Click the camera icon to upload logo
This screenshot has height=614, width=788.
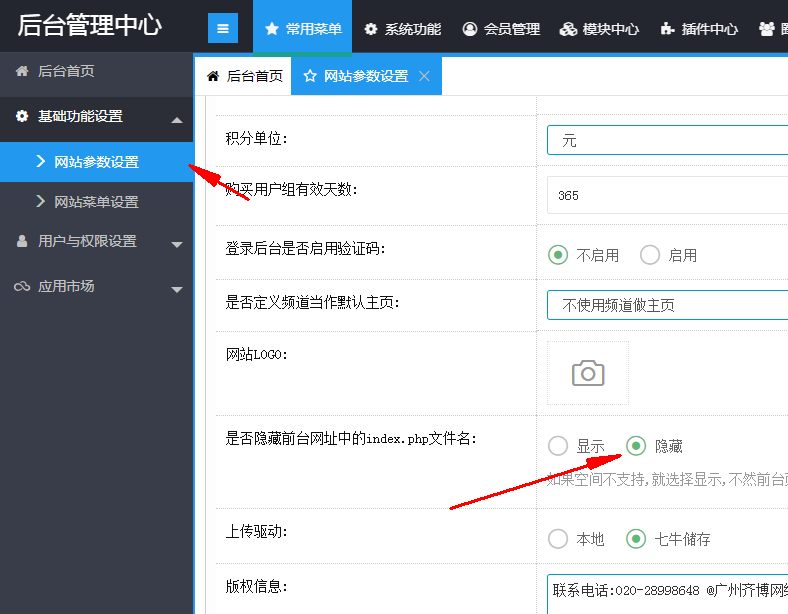pos(588,373)
